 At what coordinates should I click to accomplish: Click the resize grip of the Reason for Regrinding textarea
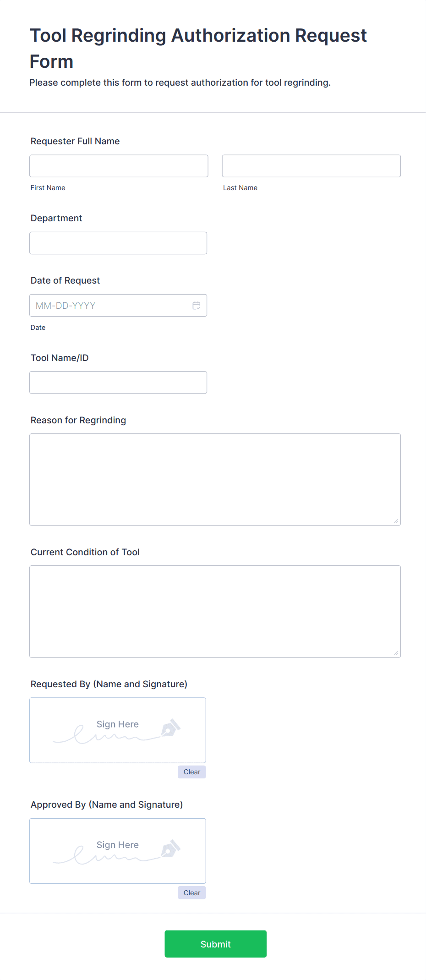(396, 520)
